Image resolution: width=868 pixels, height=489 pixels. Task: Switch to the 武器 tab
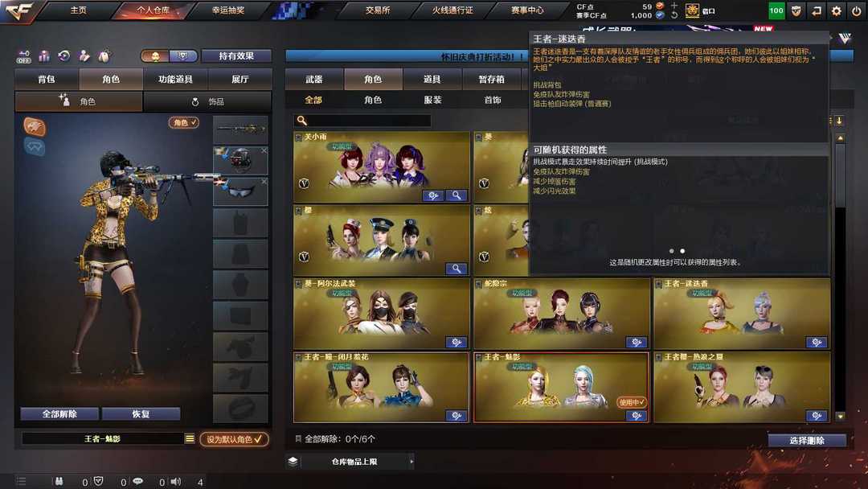pyautogui.click(x=314, y=79)
